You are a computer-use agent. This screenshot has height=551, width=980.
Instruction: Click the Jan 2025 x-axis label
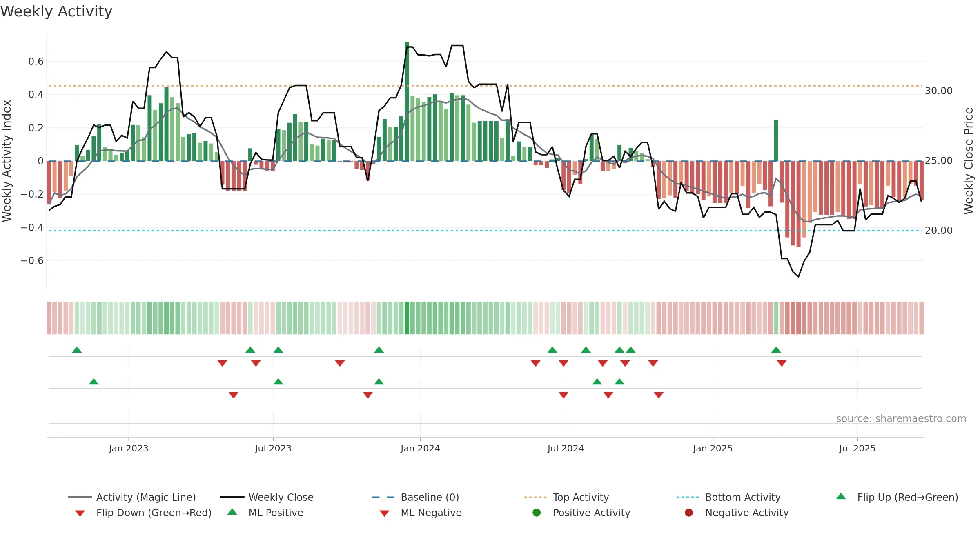pyautogui.click(x=713, y=449)
